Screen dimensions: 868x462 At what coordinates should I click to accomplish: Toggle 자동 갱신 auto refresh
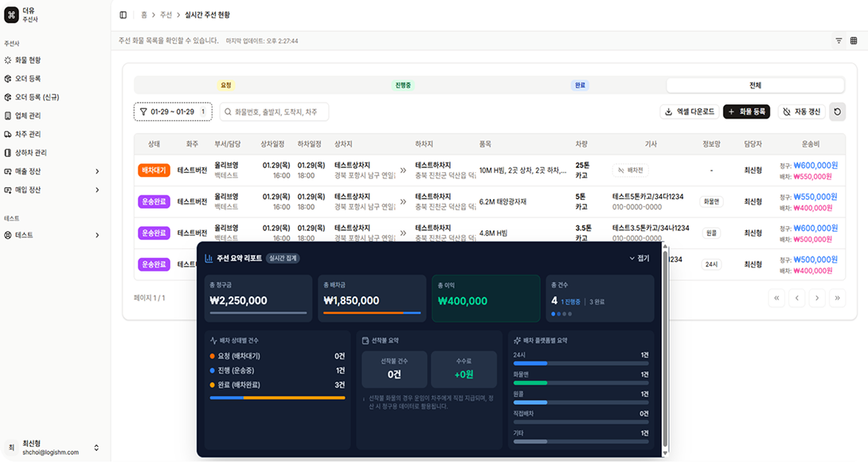click(x=800, y=112)
